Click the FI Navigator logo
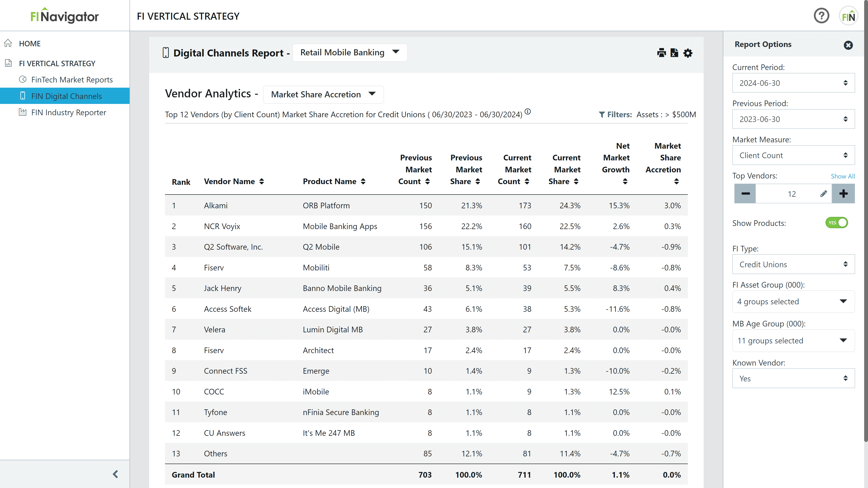Viewport: 868px width, 488px height. (x=64, y=16)
